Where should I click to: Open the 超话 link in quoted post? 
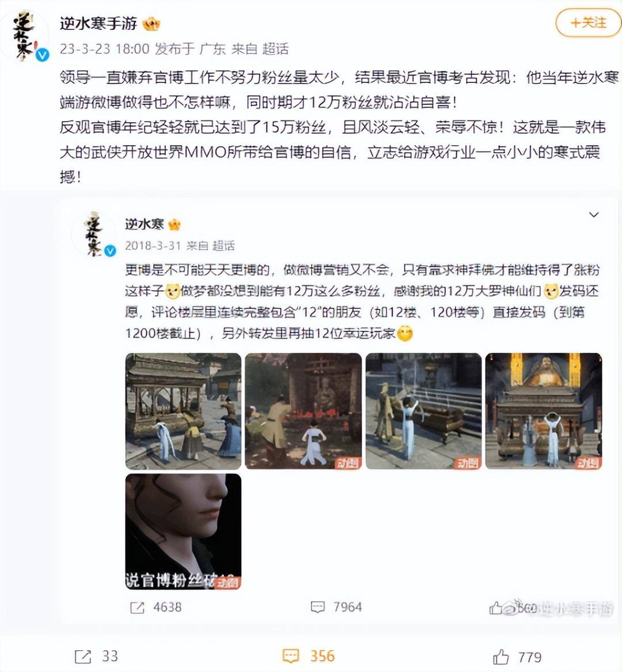(223, 246)
